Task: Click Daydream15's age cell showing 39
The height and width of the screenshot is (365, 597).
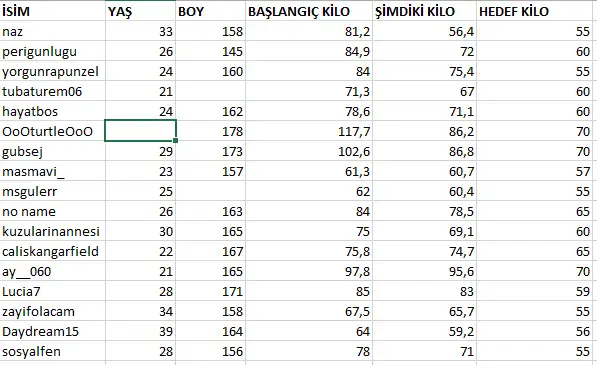Action: tap(140, 331)
